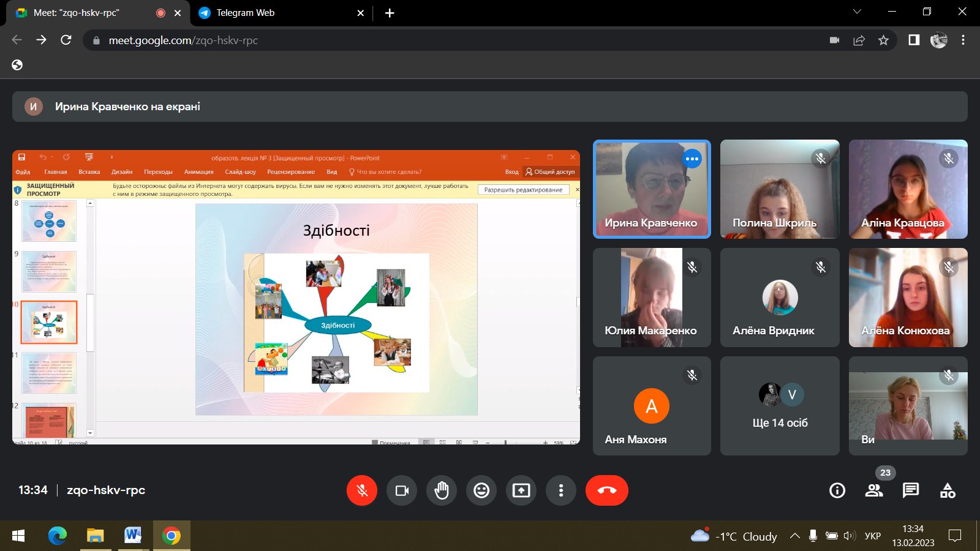Click the Ще 14 осіб tile
The width and height of the screenshot is (980, 551).
coord(780,406)
